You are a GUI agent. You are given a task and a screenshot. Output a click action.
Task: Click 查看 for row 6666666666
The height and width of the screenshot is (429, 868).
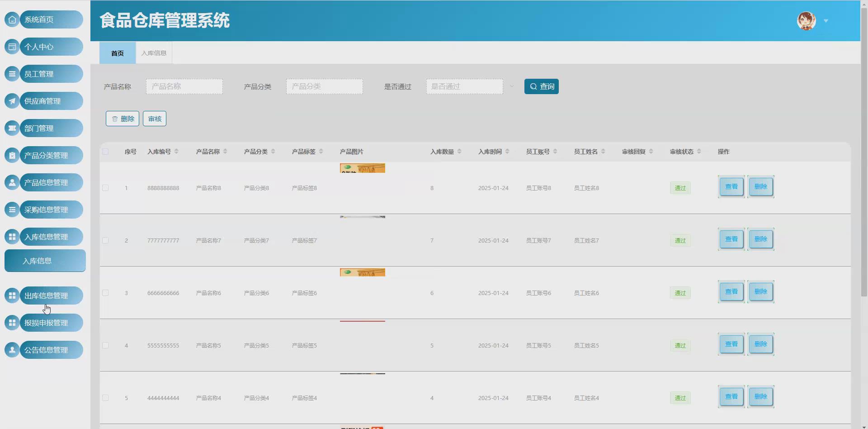[731, 291]
